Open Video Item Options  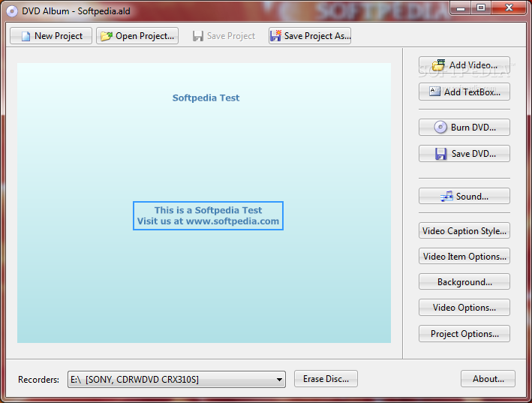coord(464,256)
